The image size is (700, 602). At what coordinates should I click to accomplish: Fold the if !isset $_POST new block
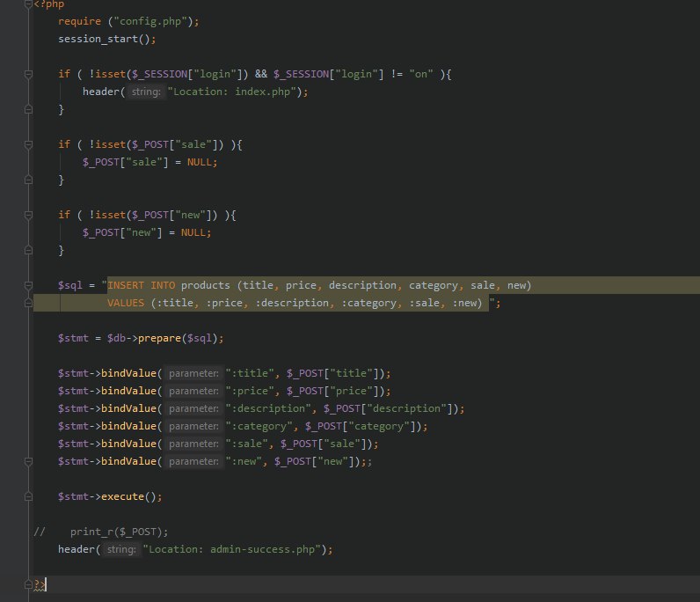point(28,215)
